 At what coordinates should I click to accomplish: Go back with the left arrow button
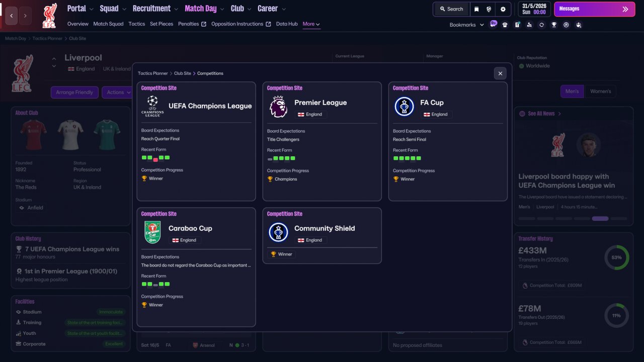click(11, 16)
